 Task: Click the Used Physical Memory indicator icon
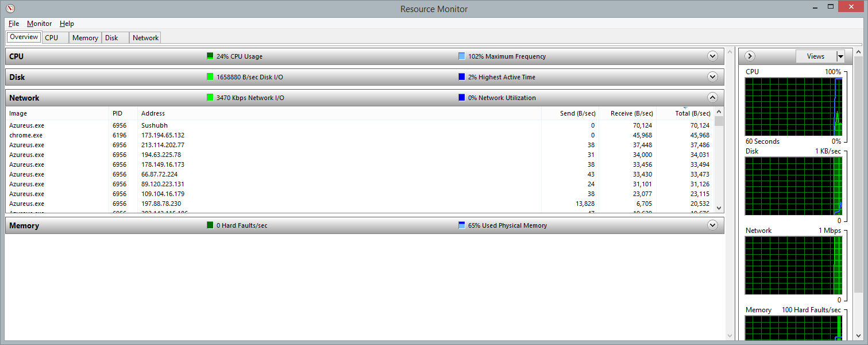tap(461, 225)
